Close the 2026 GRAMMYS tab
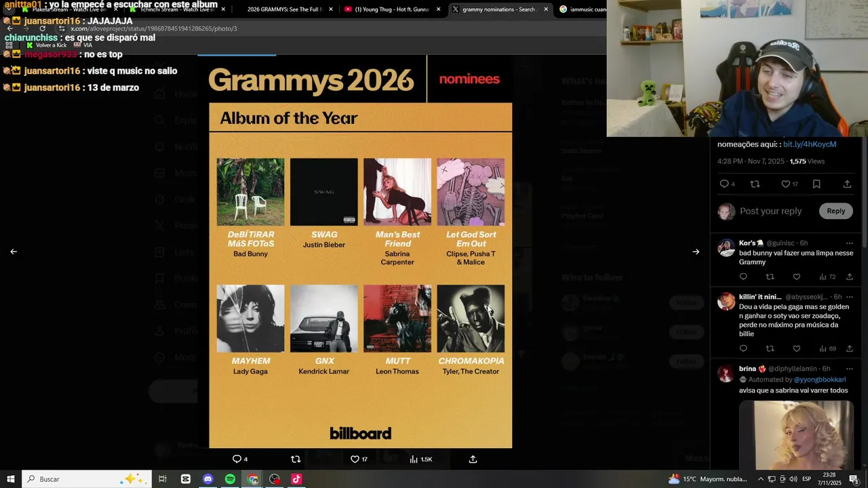 pyautogui.click(x=330, y=9)
